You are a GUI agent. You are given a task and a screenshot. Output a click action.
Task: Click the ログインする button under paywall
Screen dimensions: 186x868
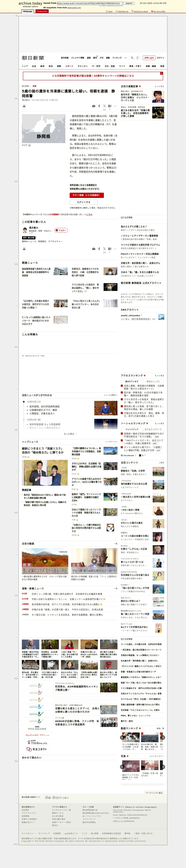click(x=83, y=202)
